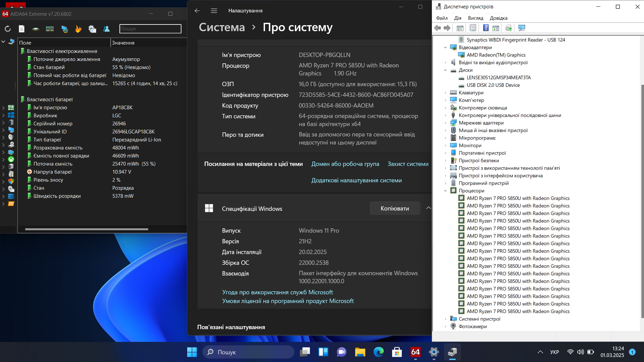
Task: Show hidden tray icons chevron
Action: (x=540, y=352)
